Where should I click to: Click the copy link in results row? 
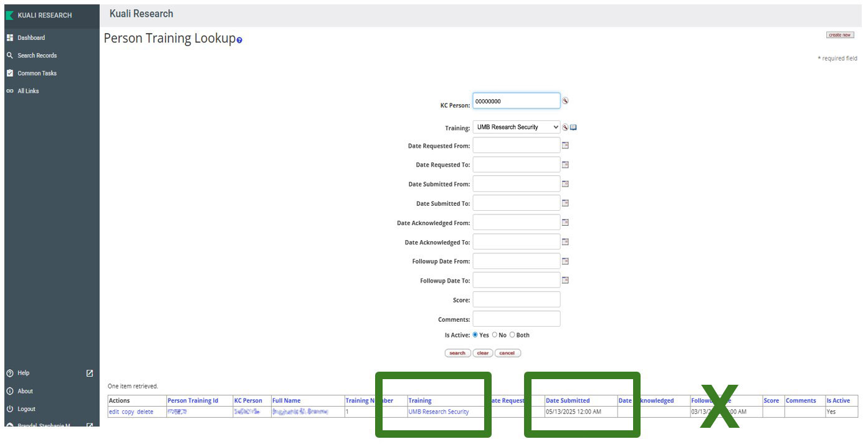point(128,412)
